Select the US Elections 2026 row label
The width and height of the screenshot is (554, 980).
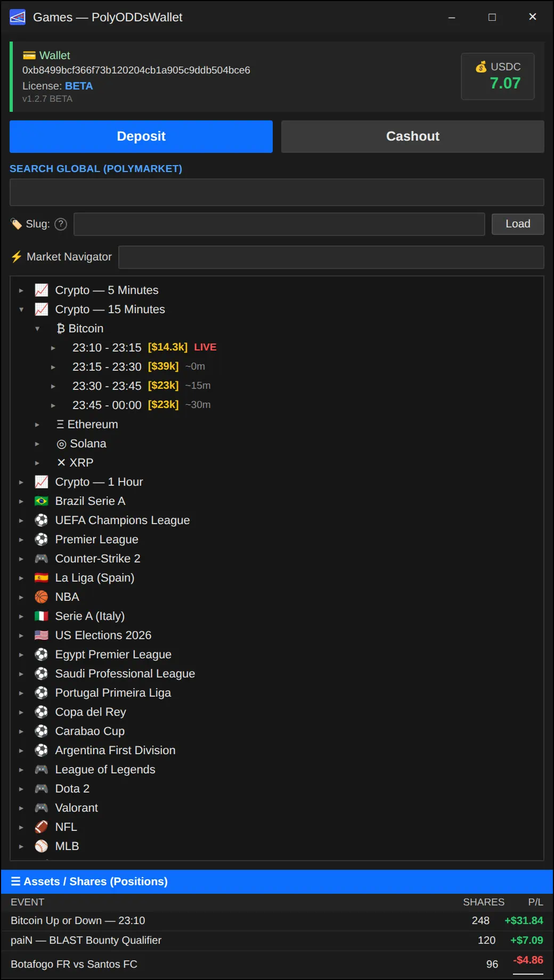(103, 635)
